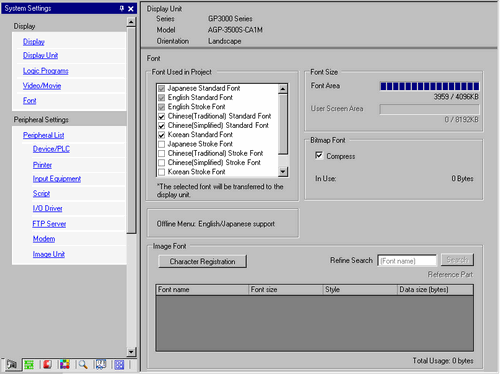The image size is (500, 374).
Task: Open Image Unit settings
Action: pos(49,254)
